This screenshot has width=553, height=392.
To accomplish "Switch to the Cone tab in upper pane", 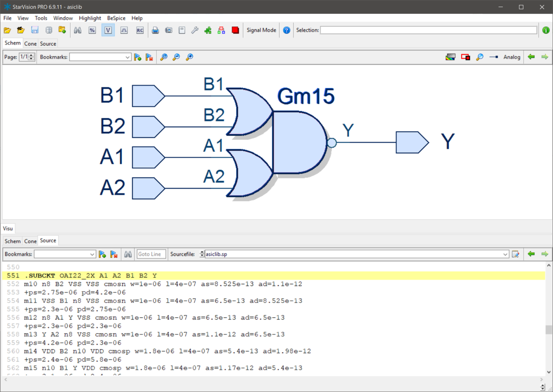I will click(x=30, y=44).
